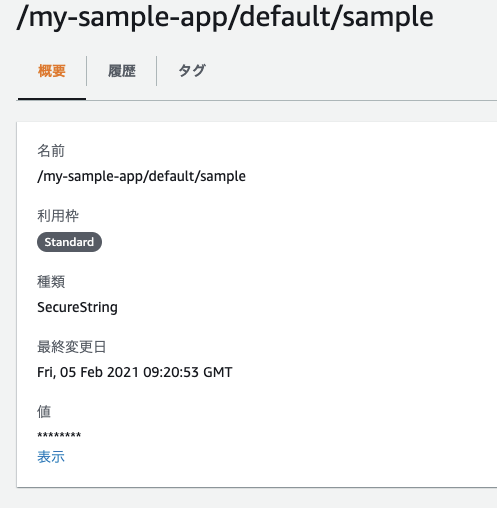Viewport: 497px width, 508px height.
Task: Click the dark underline beneath 概要 tab
Action: point(52,99)
